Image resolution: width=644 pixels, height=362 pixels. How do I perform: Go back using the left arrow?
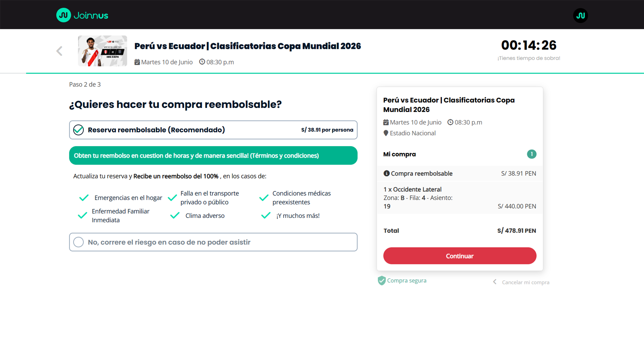[59, 51]
